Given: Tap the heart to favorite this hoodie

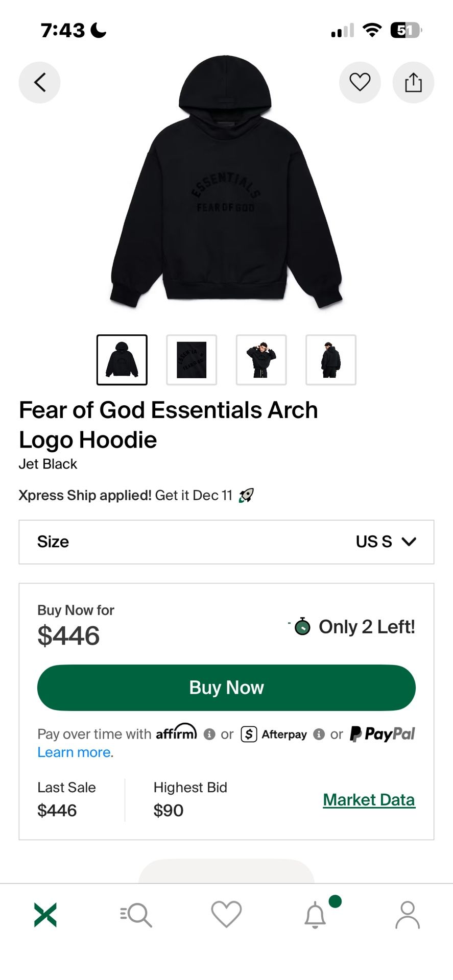Looking at the screenshot, I should tap(360, 82).
